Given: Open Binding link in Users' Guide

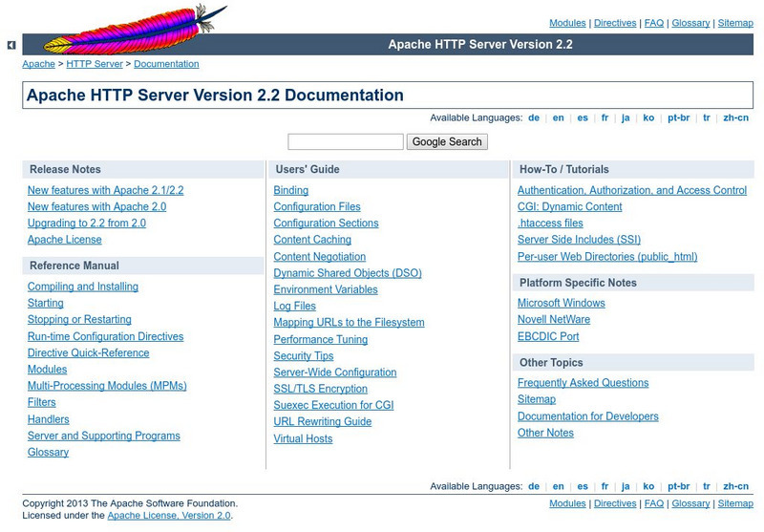Looking at the screenshot, I should coord(291,190).
